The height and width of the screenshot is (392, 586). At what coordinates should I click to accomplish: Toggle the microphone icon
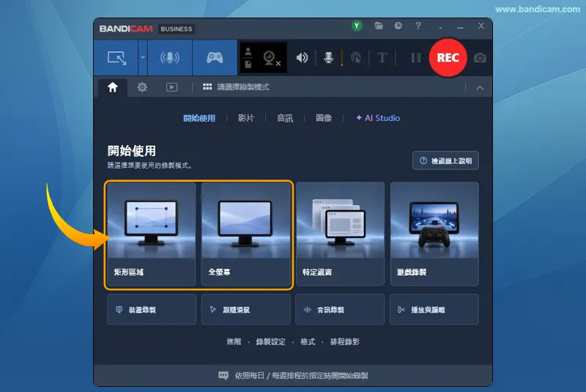(328, 58)
